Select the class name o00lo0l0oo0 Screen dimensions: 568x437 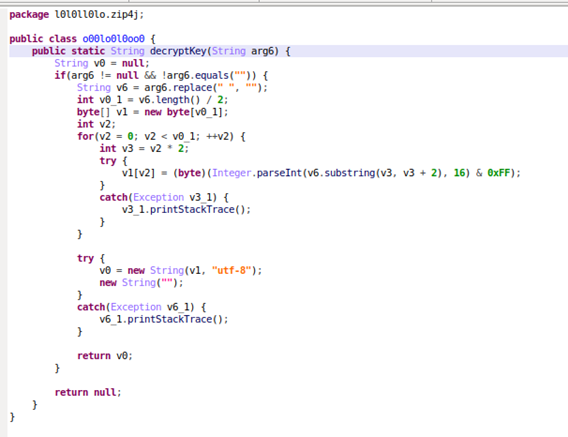pos(113,39)
